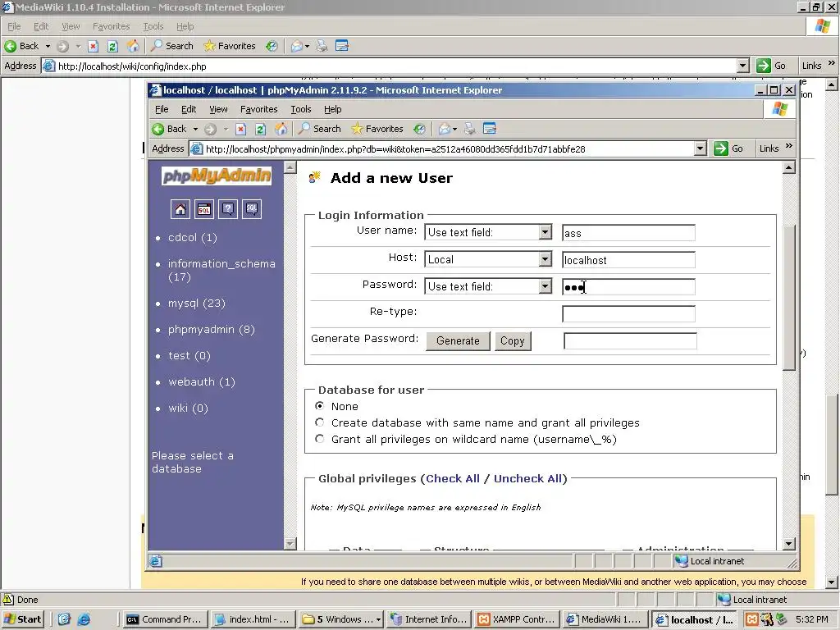Open Favorites in phpMyAdmin window toolbar

pos(377,129)
